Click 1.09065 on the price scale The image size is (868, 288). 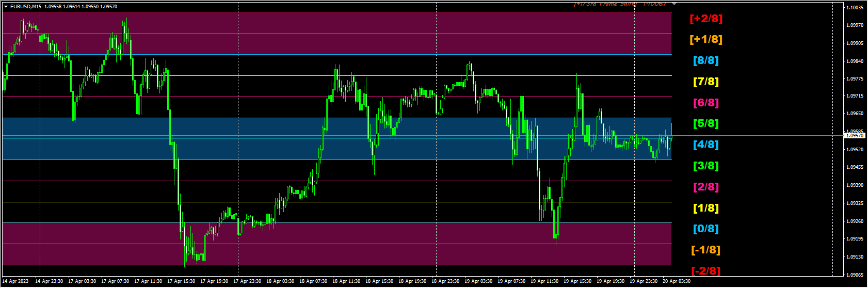pos(856,275)
